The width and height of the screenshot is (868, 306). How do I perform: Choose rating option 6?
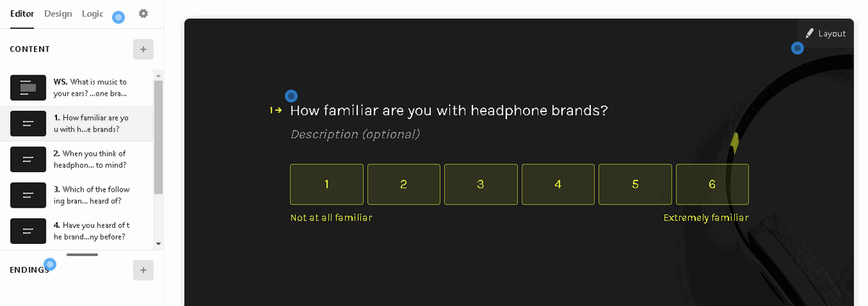click(x=712, y=184)
